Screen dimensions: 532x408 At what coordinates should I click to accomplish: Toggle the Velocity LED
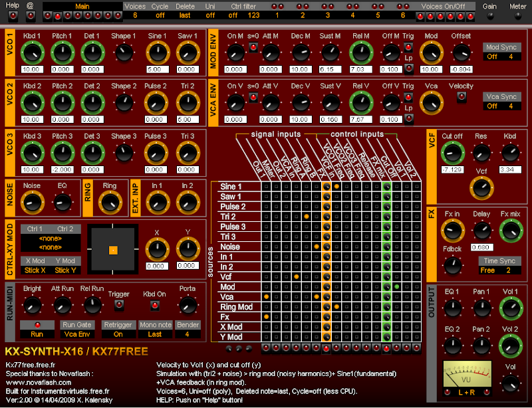click(462, 96)
